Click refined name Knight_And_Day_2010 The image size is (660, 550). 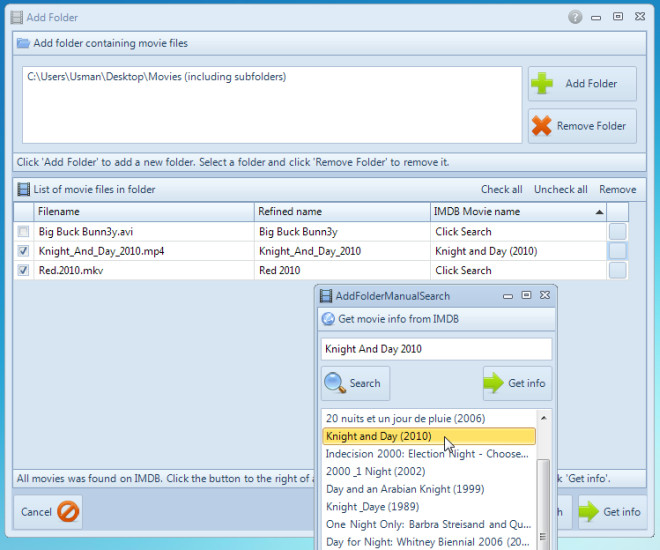click(342, 251)
